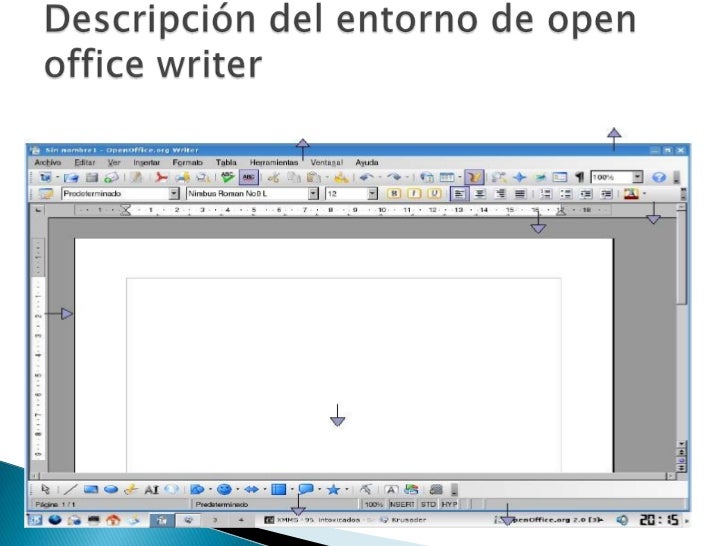Click the Open file icon
Viewport: 728px width, 546px height.
click(x=71, y=177)
